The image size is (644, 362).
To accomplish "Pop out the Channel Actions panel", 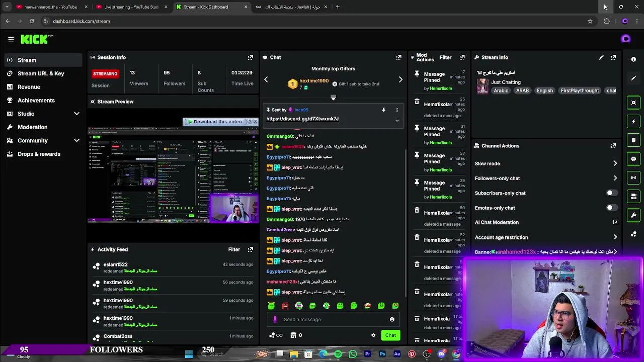I will pyautogui.click(x=613, y=146).
